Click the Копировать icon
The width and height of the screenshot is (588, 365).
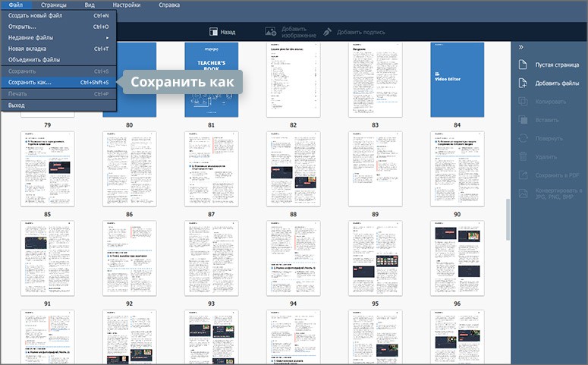pyautogui.click(x=523, y=101)
